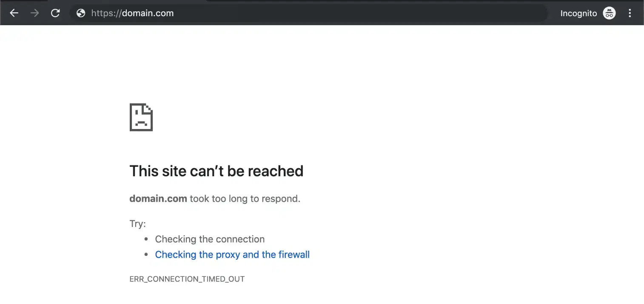Viewport: 644px width, 304px height.
Task: Click the back arrow navigation button
Action: click(14, 13)
